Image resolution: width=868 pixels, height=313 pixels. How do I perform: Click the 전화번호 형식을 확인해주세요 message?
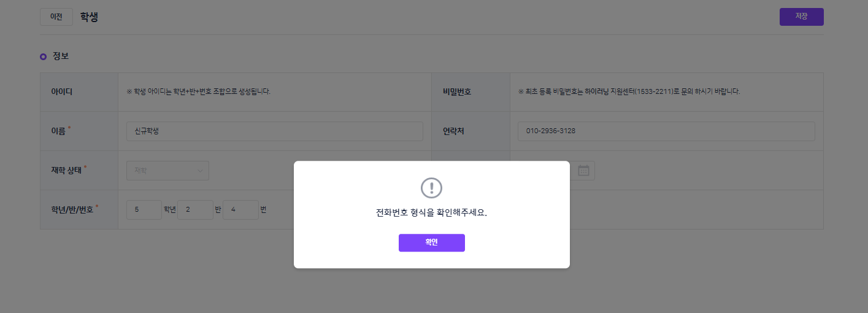point(431,212)
